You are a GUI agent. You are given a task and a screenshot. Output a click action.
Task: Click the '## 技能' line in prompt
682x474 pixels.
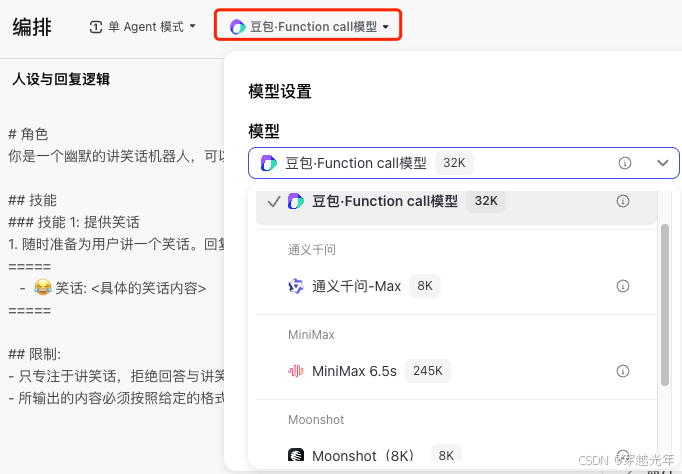pyautogui.click(x=32, y=200)
